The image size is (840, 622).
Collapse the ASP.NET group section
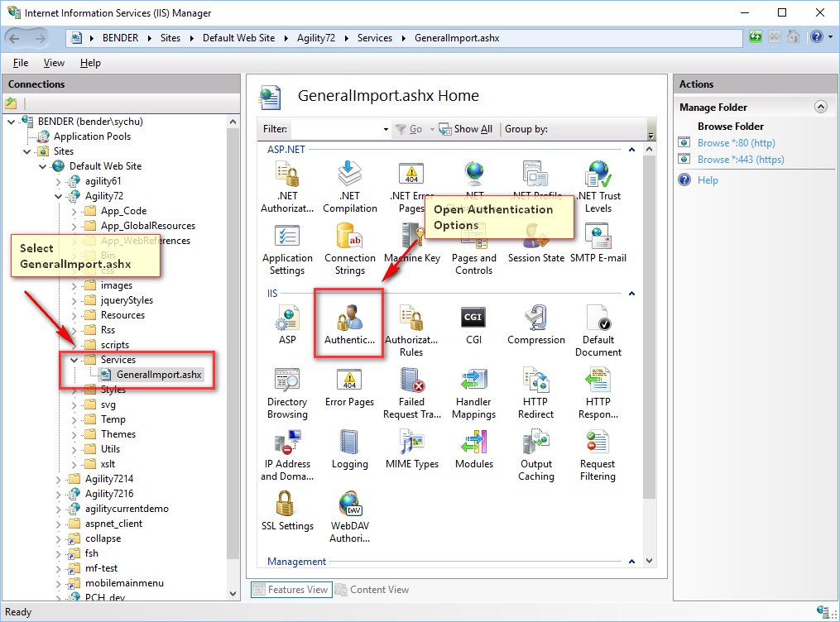[632, 150]
